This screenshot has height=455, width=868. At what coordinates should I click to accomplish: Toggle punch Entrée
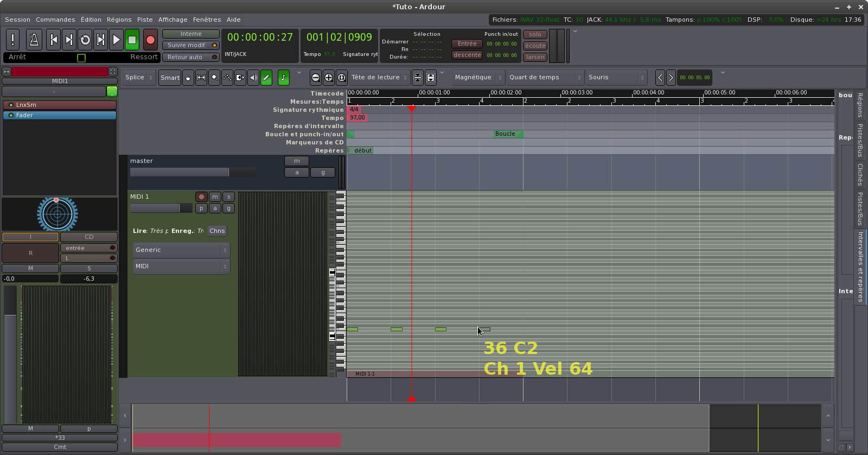click(467, 44)
